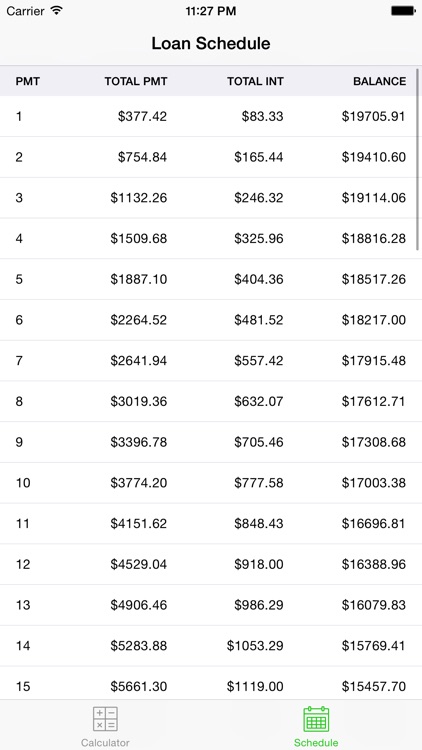Open the Calculator tab icon
422x750 pixels.
pyautogui.click(x=105, y=719)
